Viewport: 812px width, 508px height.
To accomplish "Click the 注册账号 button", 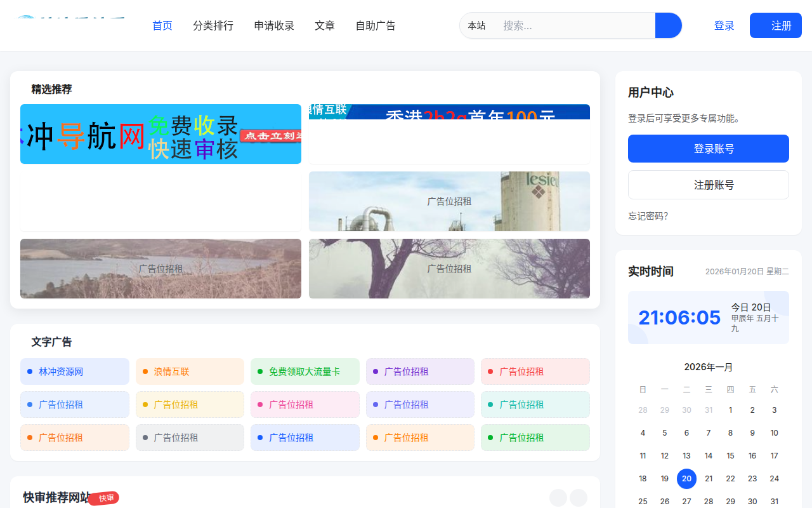I will click(708, 184).
